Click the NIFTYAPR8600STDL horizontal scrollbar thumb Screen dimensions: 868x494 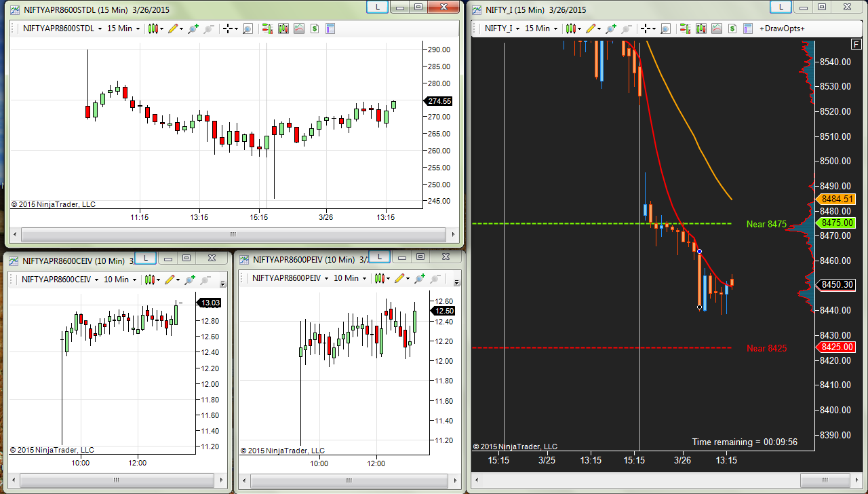[233, 234]
